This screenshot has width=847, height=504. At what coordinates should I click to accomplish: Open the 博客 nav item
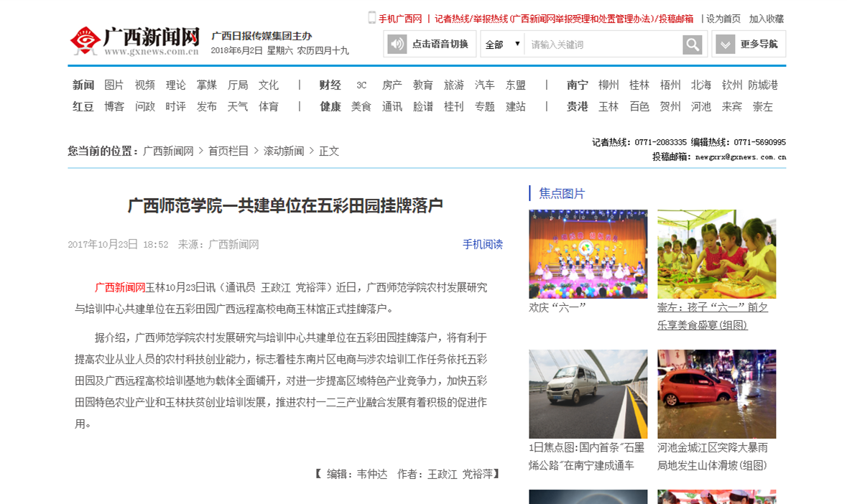[114, 106]
